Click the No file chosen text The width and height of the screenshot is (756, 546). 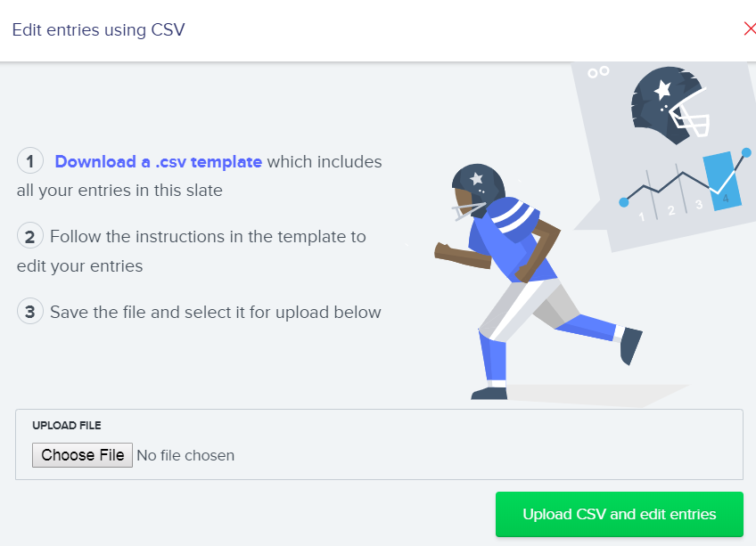tap(185, 455)
